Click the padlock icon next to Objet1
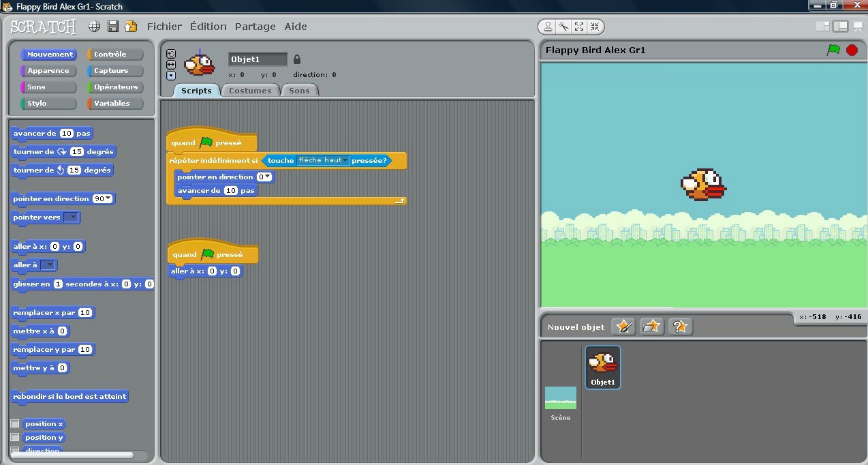The image size is (868, 465). (296, 59)
